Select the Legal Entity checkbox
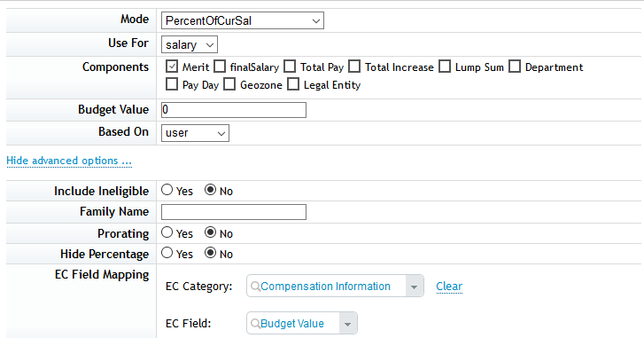644x338 pixels. [293, 84]
